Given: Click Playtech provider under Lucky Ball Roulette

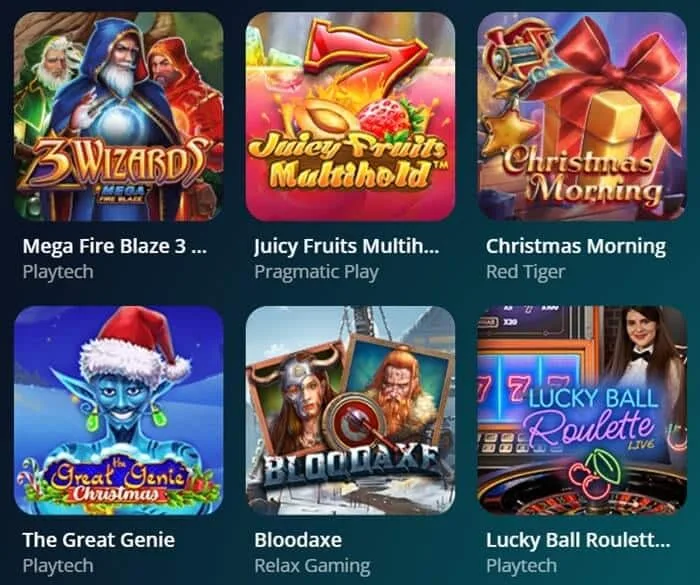Looking at the screenshot, I should tap(521, 566).
